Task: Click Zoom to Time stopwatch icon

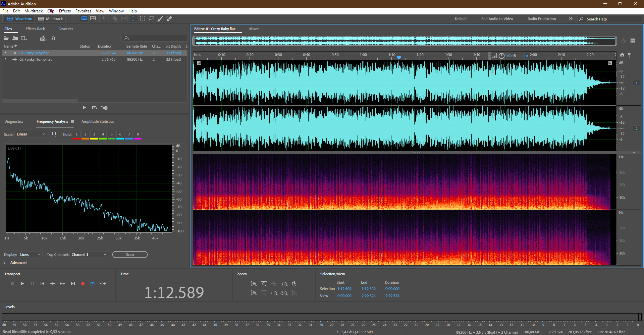Action: pyautogui.click(x=294, y=284)
